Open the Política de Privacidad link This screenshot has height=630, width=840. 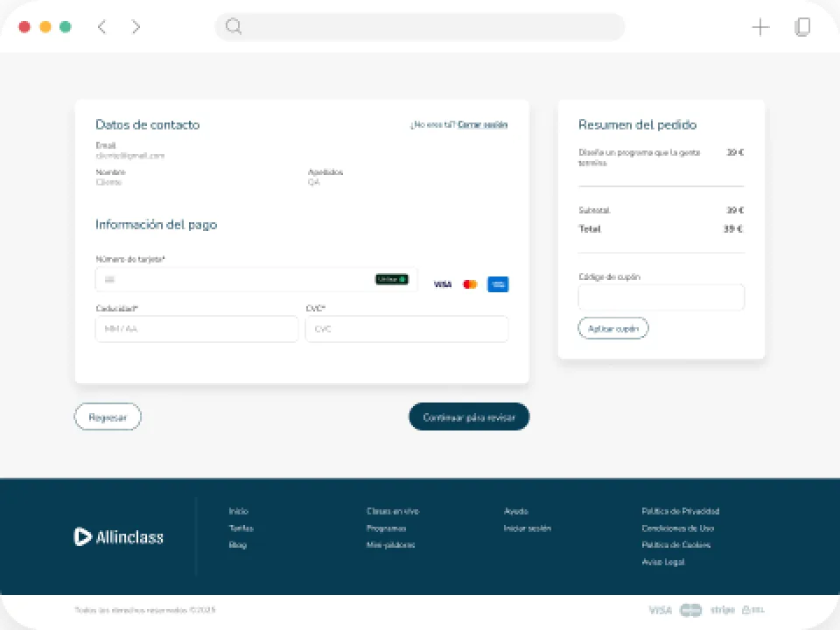coord(681,511)
